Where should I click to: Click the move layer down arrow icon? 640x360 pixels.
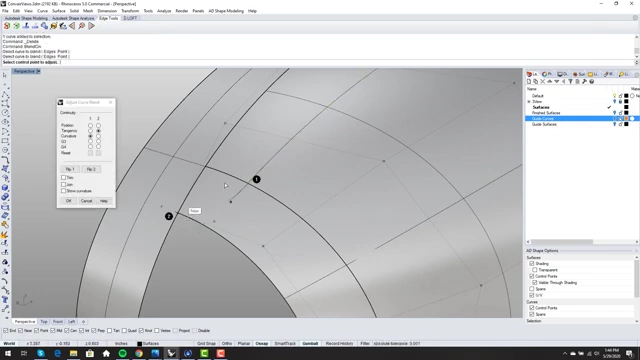click(x=556, y=82)
